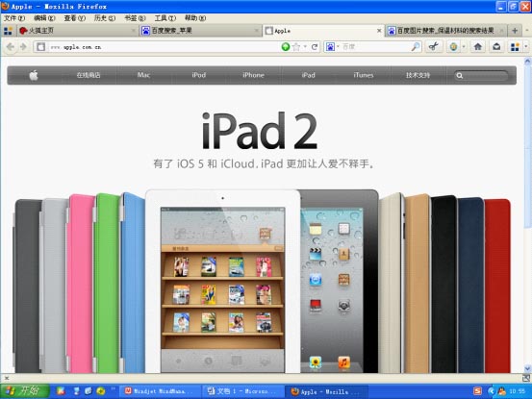Viewport: 532px width, 399px height.
Task: Click the page identity icon in the address bar
Action: click(x=41, y=47)
